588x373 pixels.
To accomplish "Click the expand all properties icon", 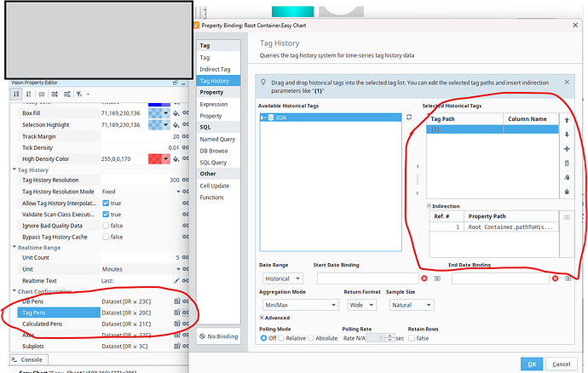I will click(55, 94).
